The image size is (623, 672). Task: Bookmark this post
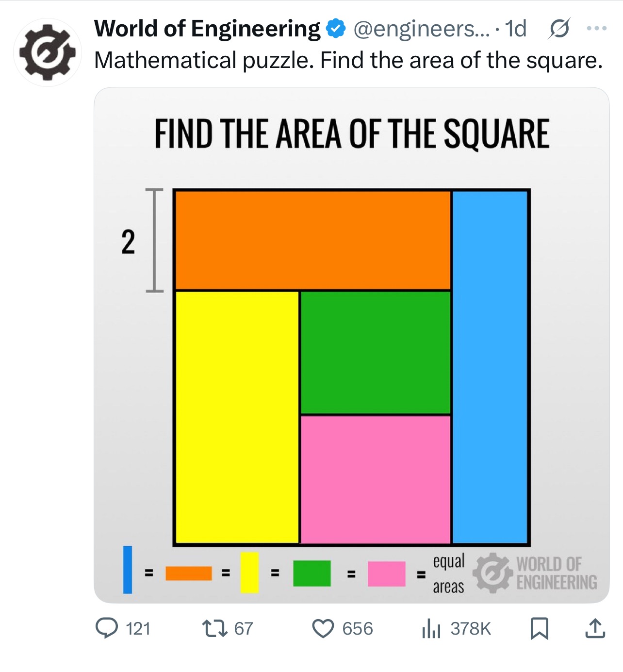coord(540,628)
